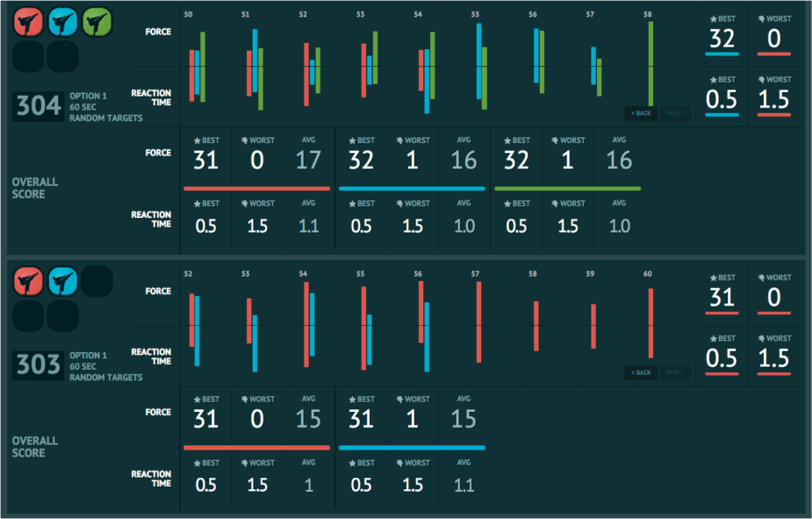
Task: Select the red martial artist icon in bottom panel
Action: [29, 281]
